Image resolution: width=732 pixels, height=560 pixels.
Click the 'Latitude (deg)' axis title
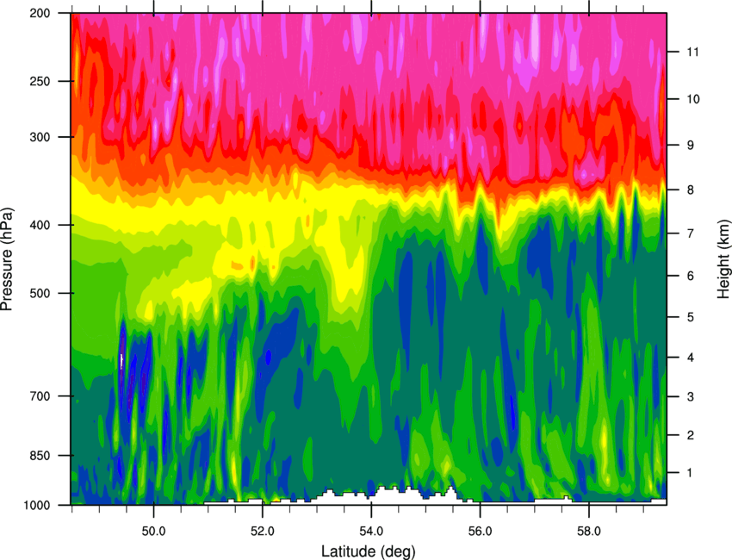368,551
